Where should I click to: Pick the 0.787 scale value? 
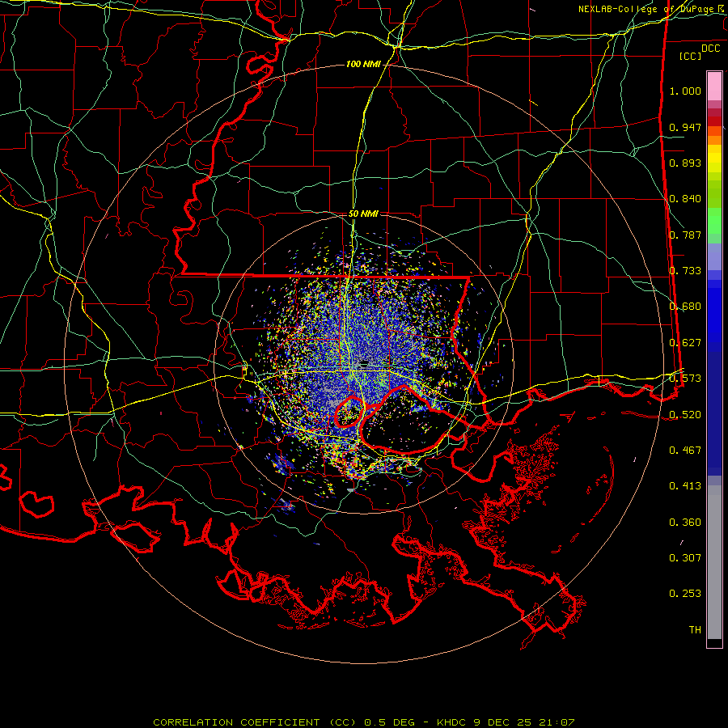pos(685,235)
